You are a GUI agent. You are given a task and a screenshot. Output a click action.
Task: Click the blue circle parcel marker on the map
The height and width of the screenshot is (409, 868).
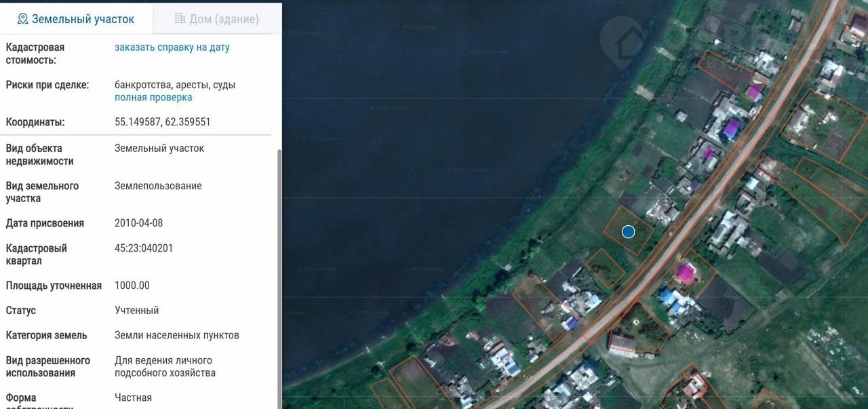click(628, 232)
